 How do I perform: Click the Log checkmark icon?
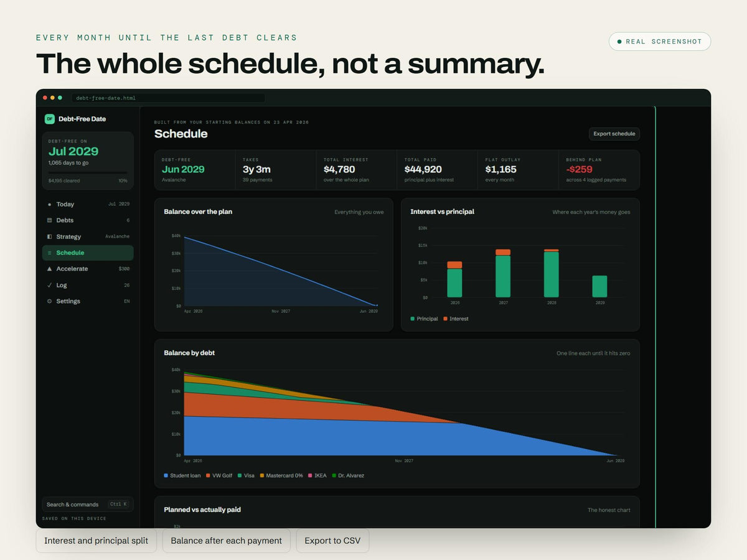[50, 285]
